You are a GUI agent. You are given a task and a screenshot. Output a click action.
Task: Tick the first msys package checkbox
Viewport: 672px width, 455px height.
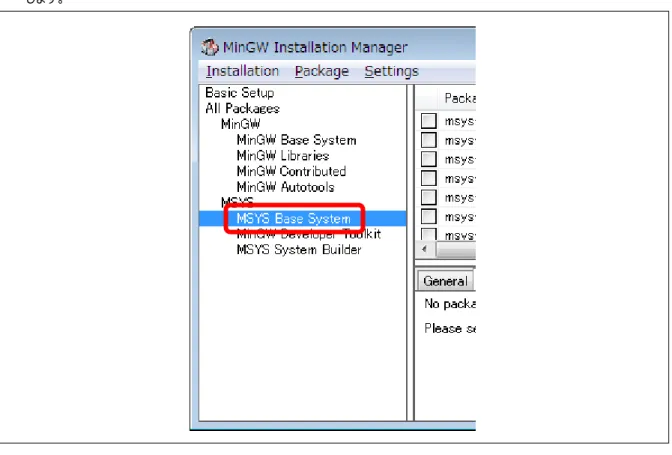(429, 121)
